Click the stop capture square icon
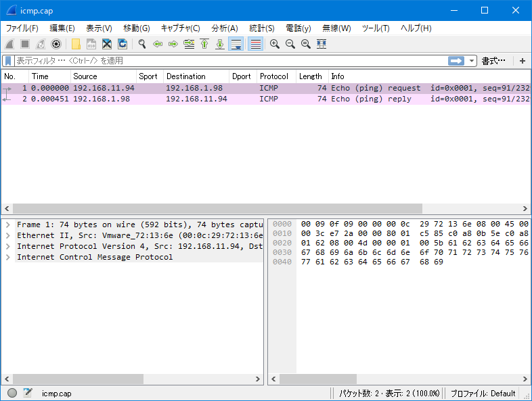The height and width of the screenshot is (401, 532). [25, 44]
